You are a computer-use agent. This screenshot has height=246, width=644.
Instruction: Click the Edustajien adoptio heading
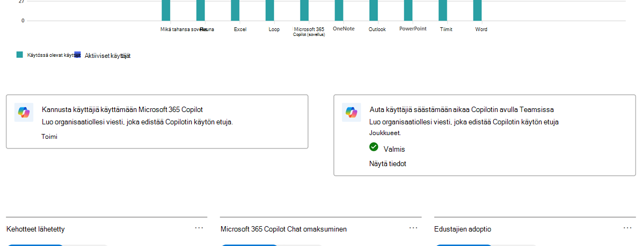tap(463, 229)
